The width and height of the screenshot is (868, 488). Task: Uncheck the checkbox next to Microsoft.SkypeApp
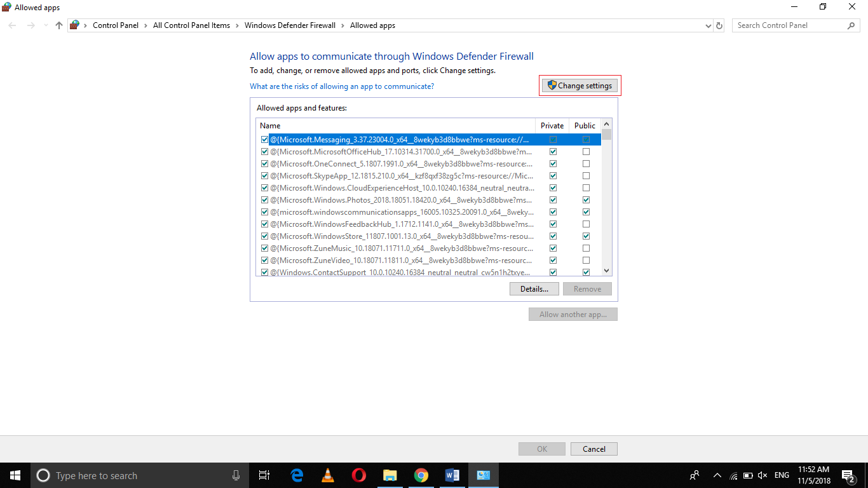[x=264, y=175]
